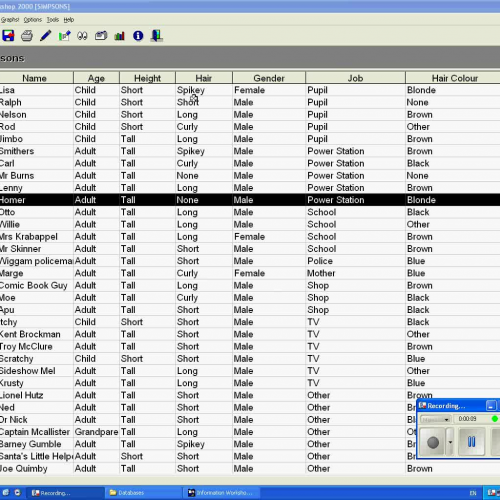Open Databases folder from the taskbar
500x500 pixels.
[143, 493]
